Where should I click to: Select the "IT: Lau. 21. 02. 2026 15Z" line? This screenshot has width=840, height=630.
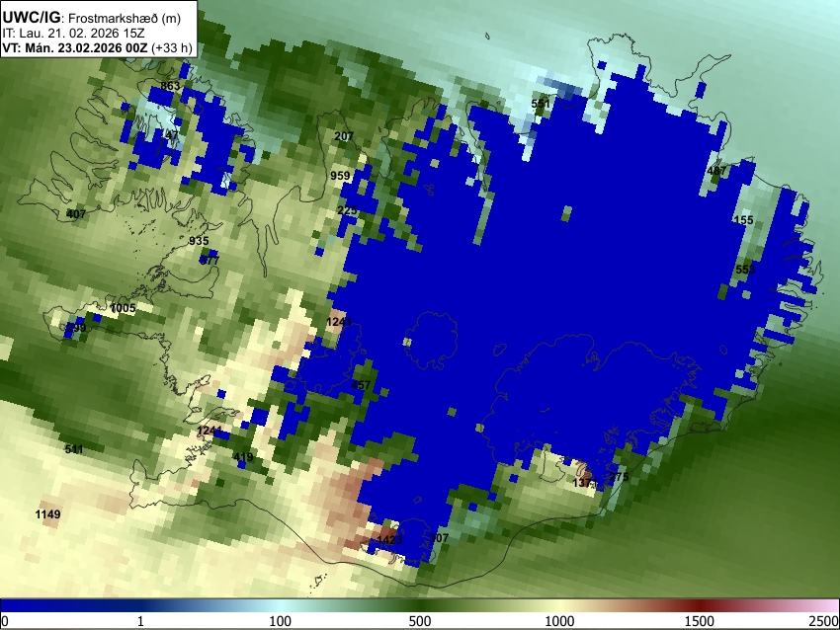pyautogui.click(x=73, y=34)
